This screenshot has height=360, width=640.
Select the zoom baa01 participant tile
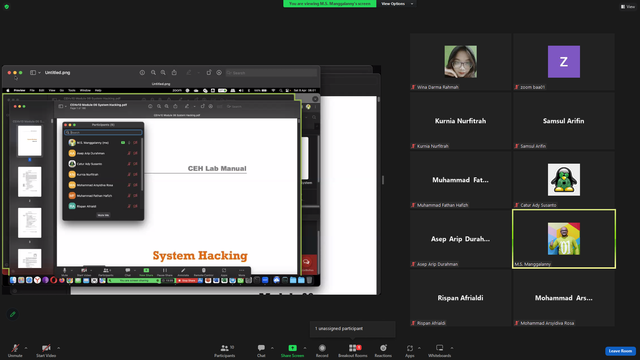point(564,62)
